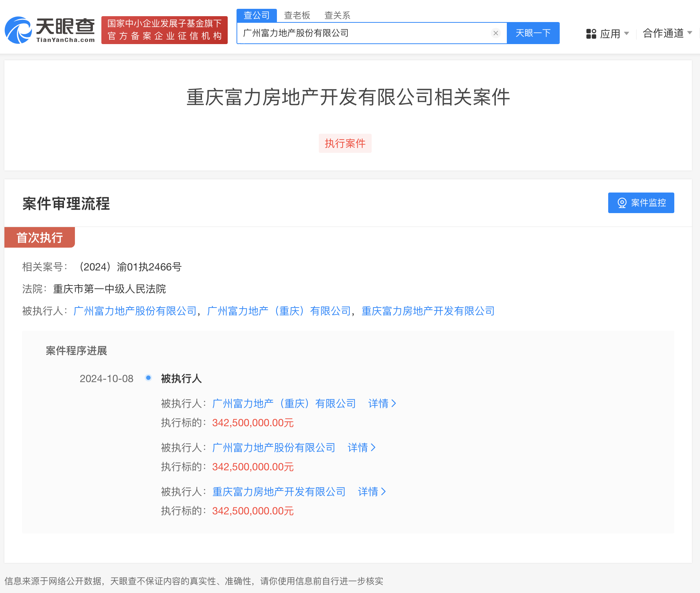Open the 应用 menu
The height and width of the screenshot is (593, 700).
[608, 34]
